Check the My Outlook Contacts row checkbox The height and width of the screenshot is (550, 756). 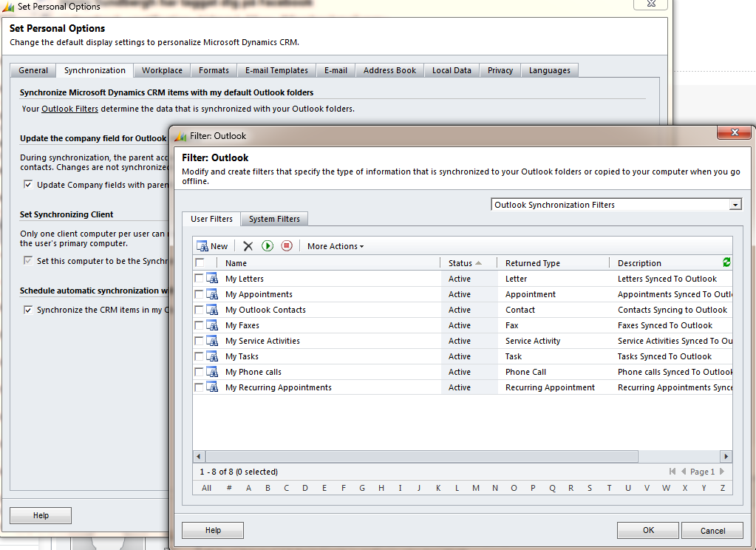199,309
